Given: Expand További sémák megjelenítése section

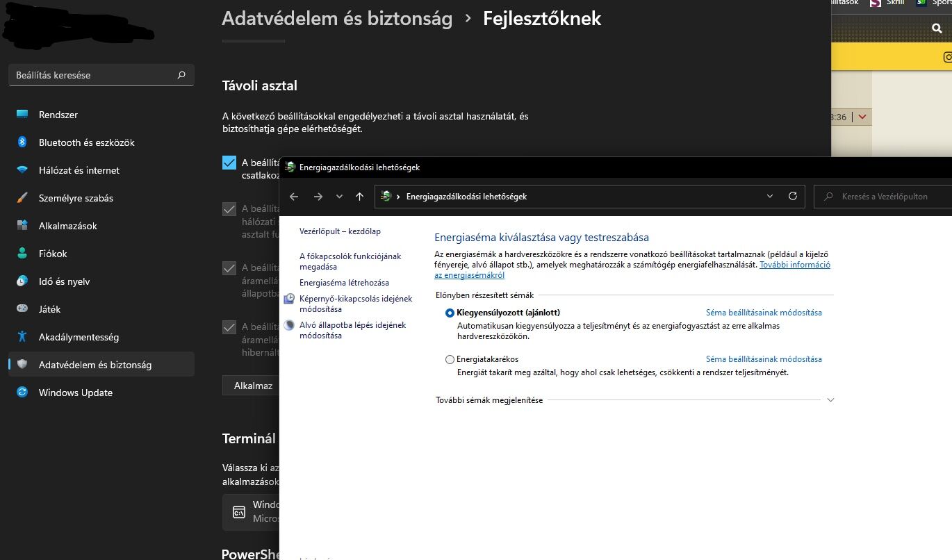Looking at the screenshot, I should (830, 400).
